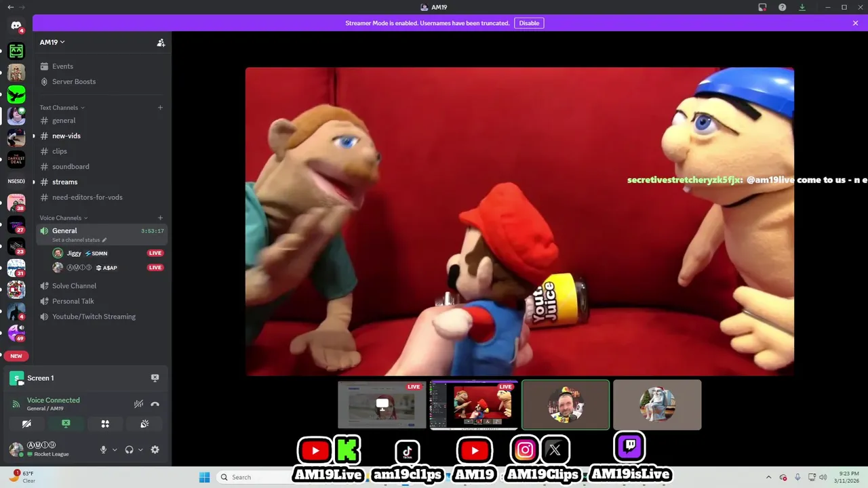The image size is (868, 488).
Task: Open the streams channel
Action: pyautogui.click(x=102, y=182)
